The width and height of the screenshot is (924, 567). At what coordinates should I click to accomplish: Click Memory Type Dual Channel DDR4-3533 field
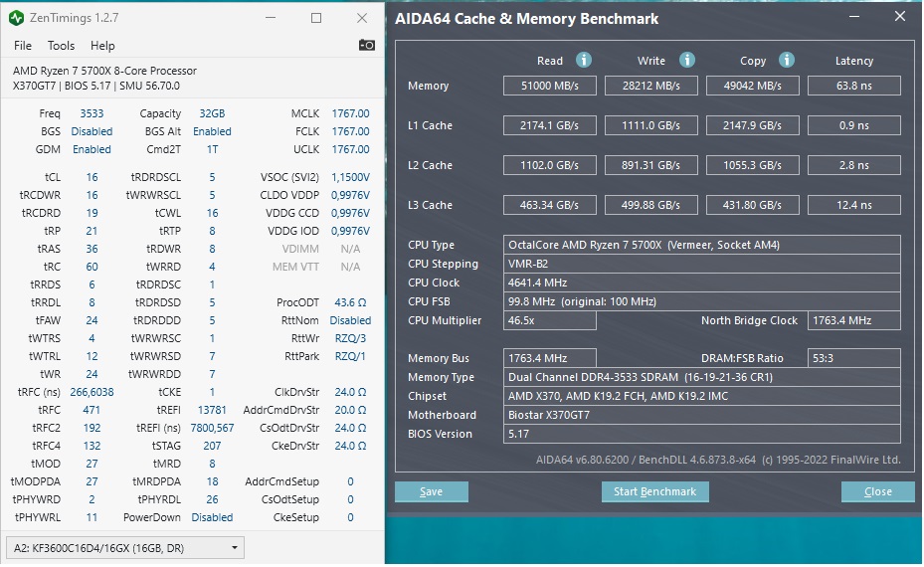pos(702,377)
